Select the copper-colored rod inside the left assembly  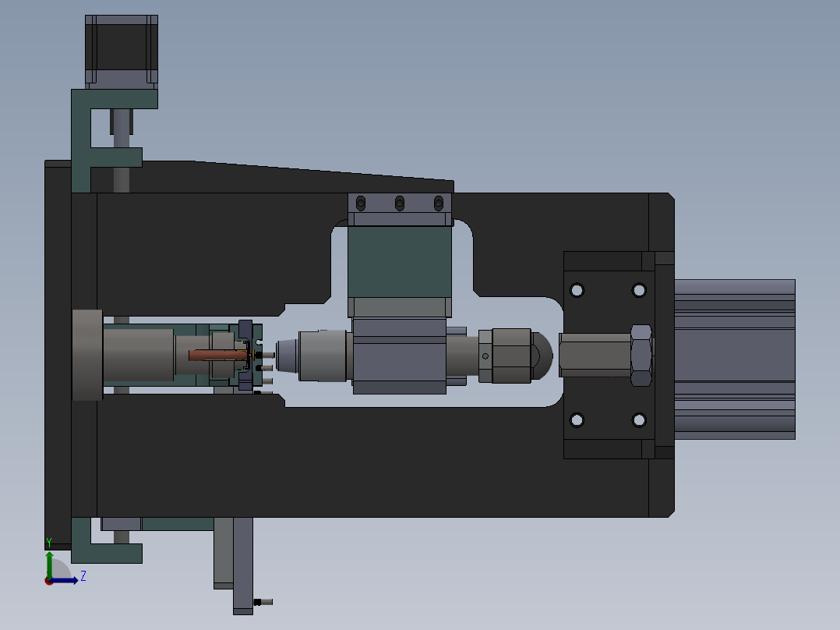[217, 356]
